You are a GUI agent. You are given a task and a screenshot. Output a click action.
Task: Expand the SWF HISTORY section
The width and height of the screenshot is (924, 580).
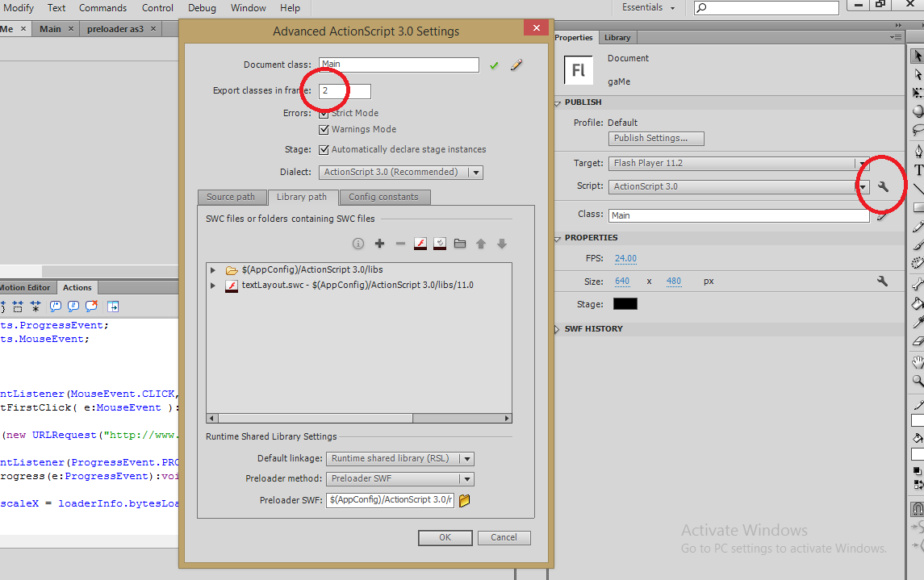tap(557, 330)
